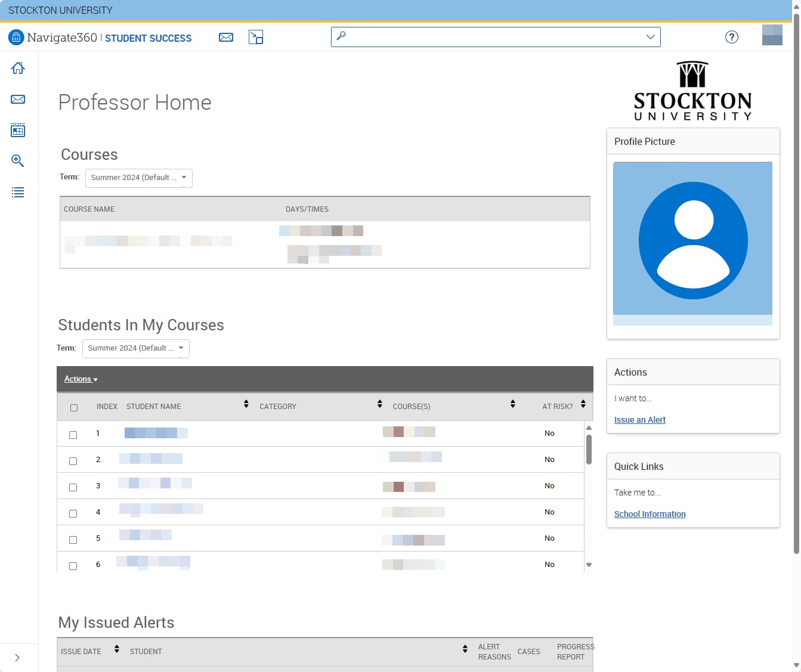Open the School Information link
The height and width of the screenshot is (672, 801).
(650, 514)
